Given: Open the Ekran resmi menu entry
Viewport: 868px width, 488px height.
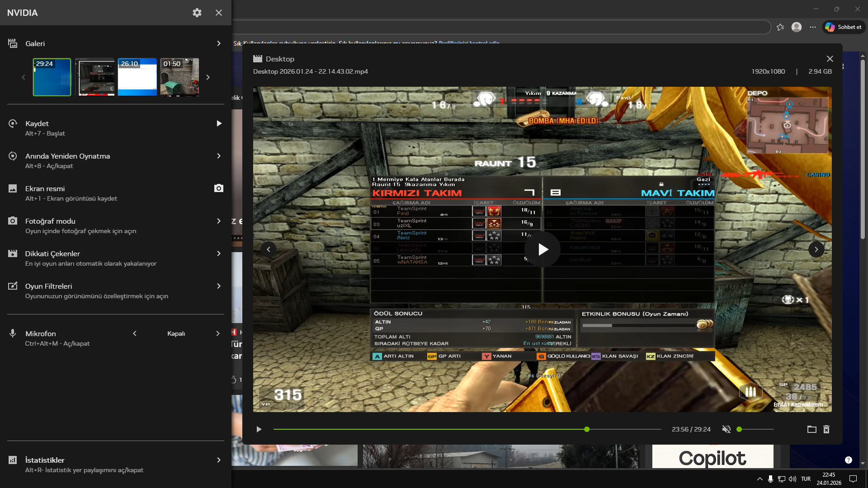Looking at the screenshot, I should pos(116,193).
